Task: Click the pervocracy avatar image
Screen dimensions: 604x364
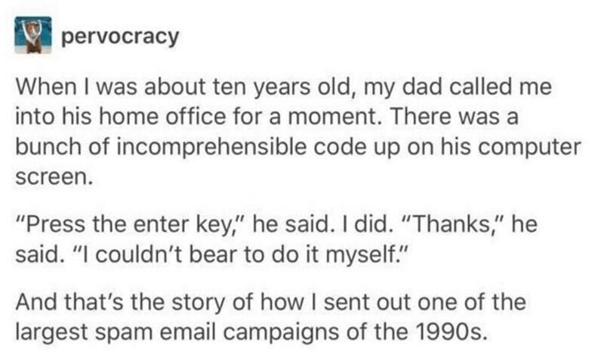Action: [34, 35]
